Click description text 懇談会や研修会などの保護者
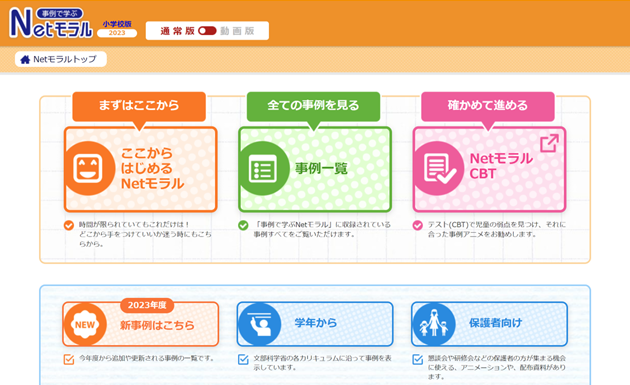This screenshot has width=630, height=385. click(497, 367)
